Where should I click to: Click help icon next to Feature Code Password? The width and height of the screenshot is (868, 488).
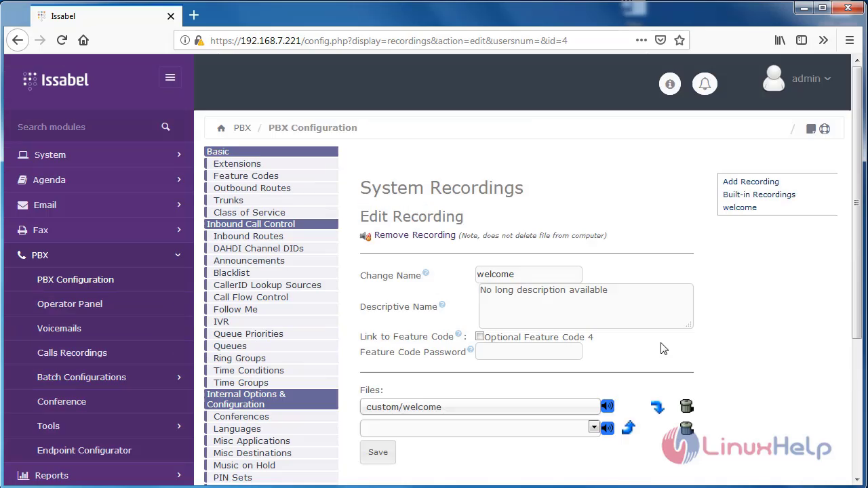pyautogui.click(x=470, y=350)
